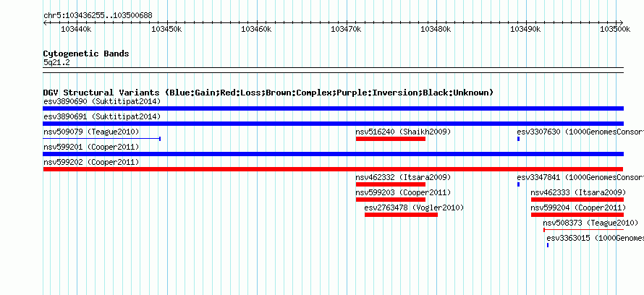The width and height of the screenshot is (644, 295).
Task: Click the chr5:103436255..103500688 coordinates text
Action: pyautogui.click(x=98, y=15)
